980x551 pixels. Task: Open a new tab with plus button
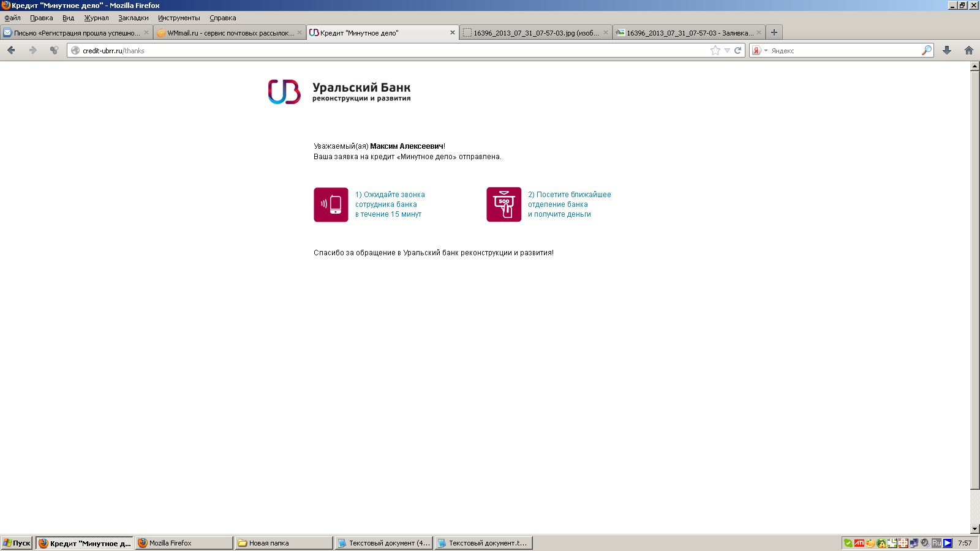tap(774, 32)
